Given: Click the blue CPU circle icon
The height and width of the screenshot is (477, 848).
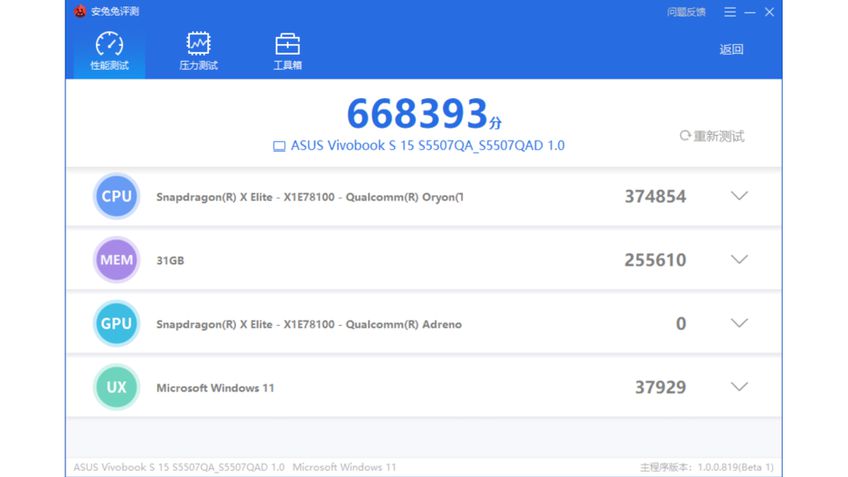Looking at the screenshot, I should (x=116, y=196).
